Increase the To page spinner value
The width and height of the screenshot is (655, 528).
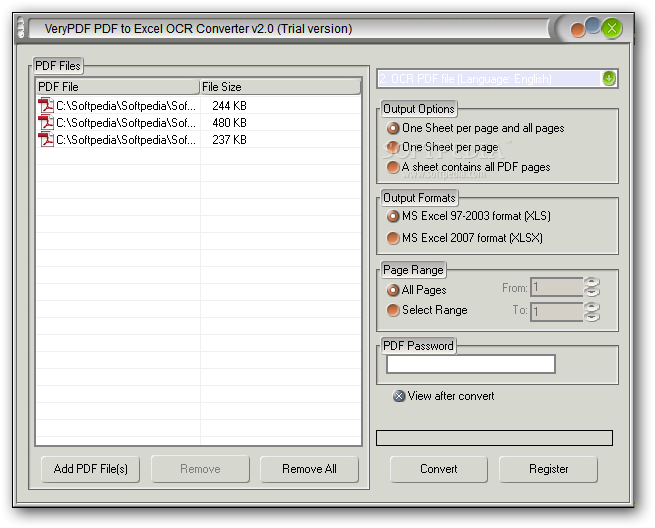592,307
